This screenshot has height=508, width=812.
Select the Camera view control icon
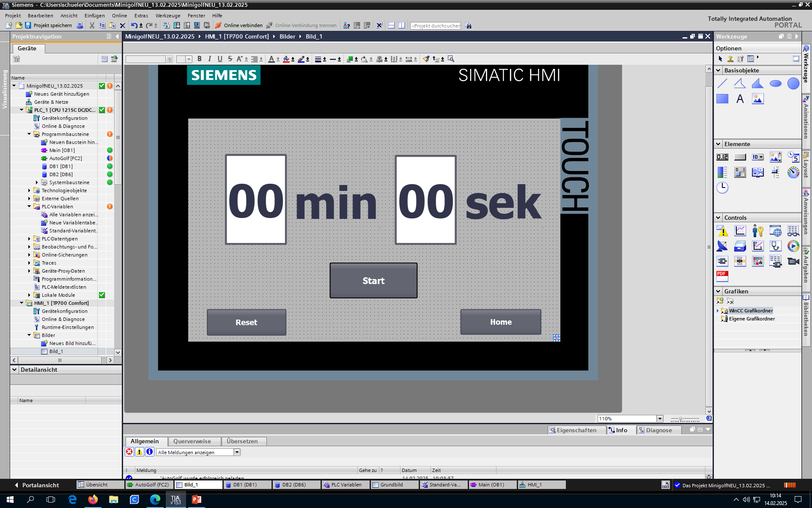coord(793,261)
